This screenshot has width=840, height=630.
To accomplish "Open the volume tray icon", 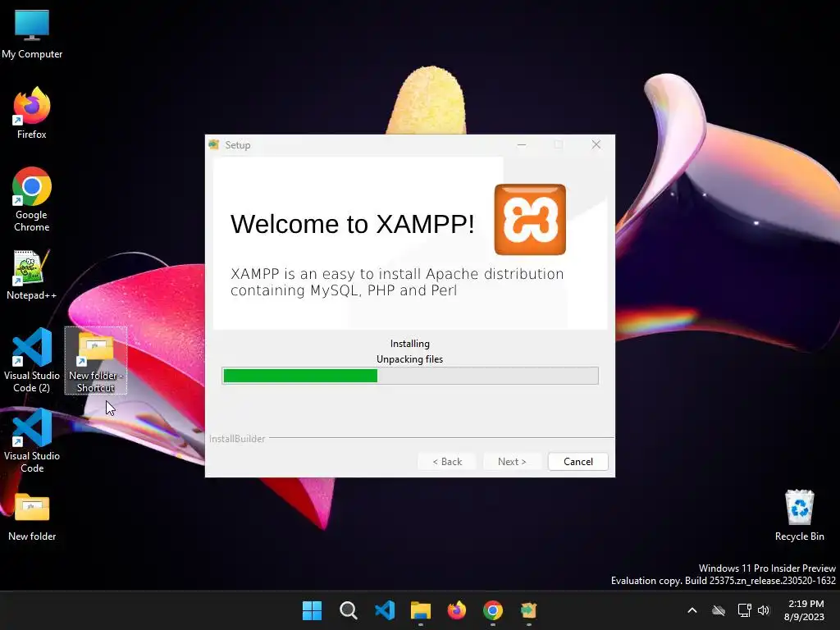I will (x=764, y=610).
